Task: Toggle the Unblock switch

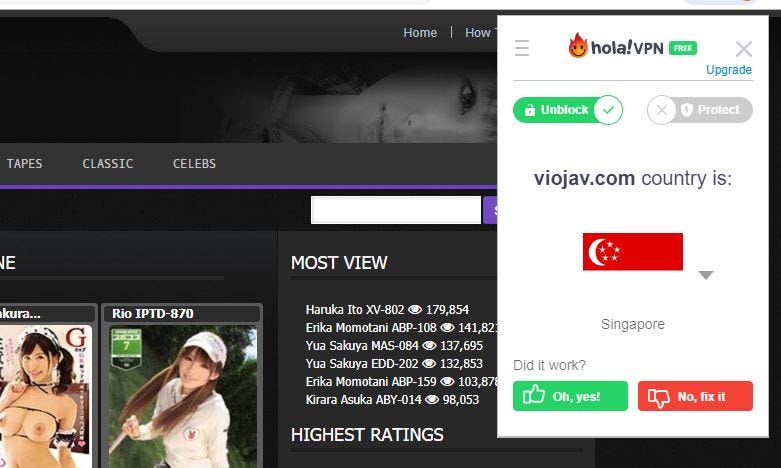Action: [568, 110]
